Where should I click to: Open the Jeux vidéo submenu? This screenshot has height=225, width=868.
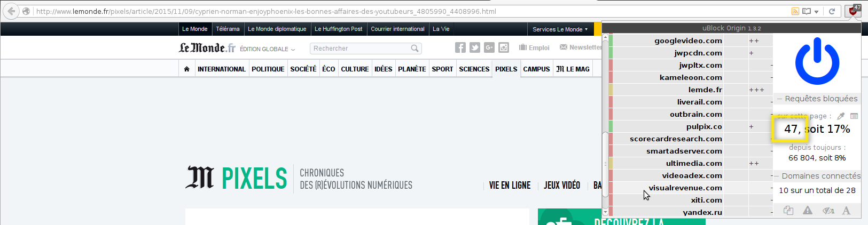(562, 186)
